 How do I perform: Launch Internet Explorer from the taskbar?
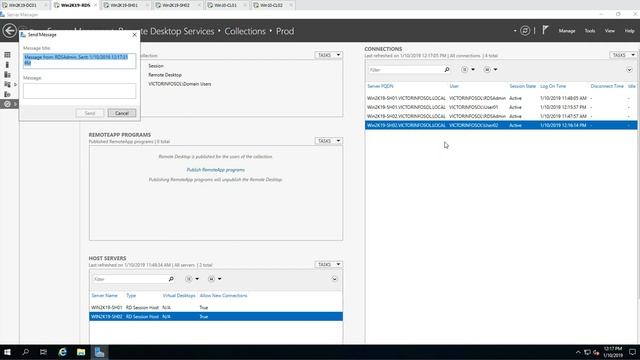pos(62,352)
